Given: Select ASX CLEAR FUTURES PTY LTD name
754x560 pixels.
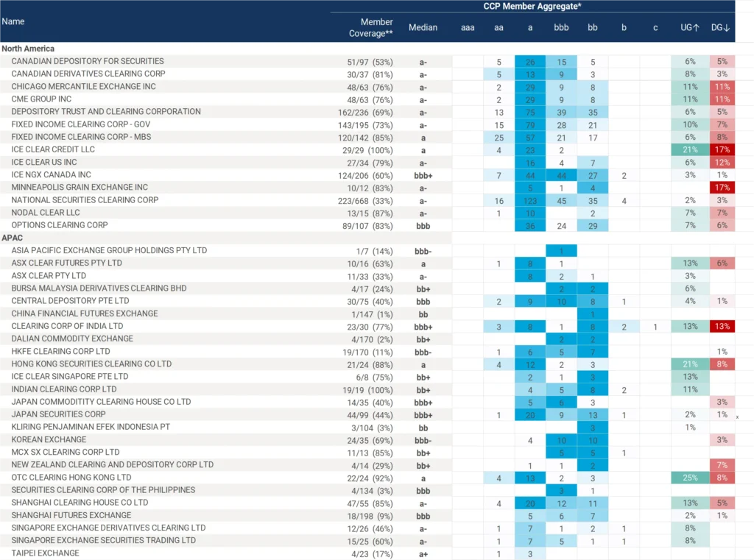Looking at the screenshot, I should click(x=67, y=263).
